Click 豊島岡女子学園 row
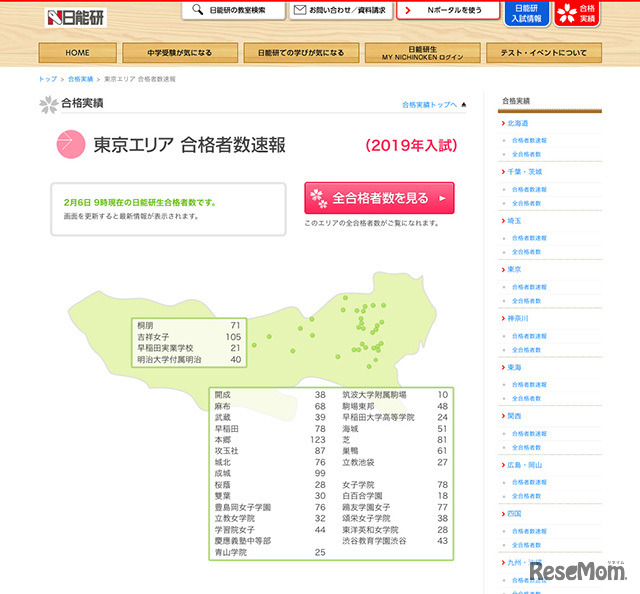This screenshot has width=640, height=594. (270, 507)
